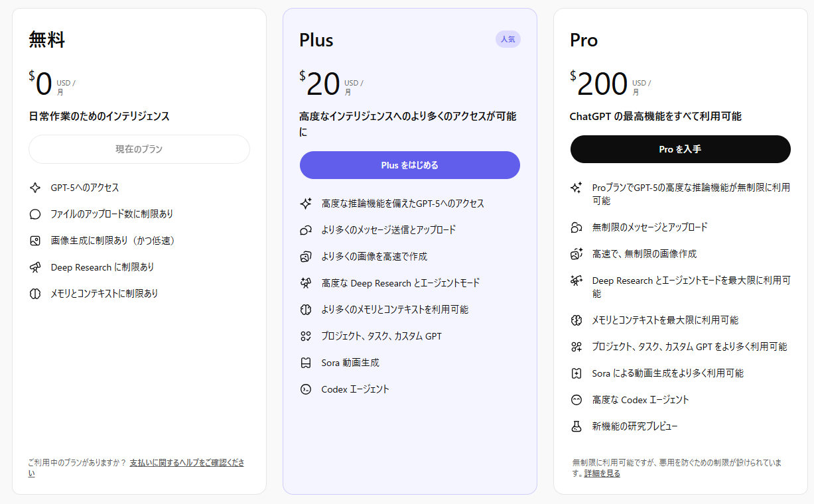Click the face icon beside 高度な Codex エージェント
The width and height of the screenshot is (814, 504).
coord(577,400)
